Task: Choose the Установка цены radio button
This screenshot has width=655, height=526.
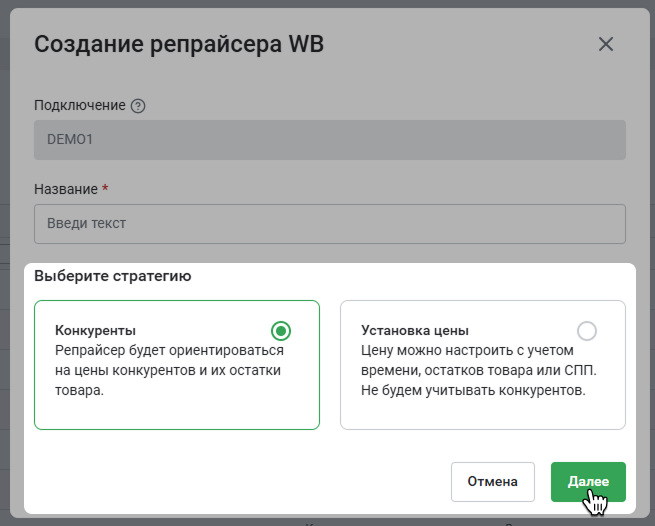Action: click(x=586, y=331)
